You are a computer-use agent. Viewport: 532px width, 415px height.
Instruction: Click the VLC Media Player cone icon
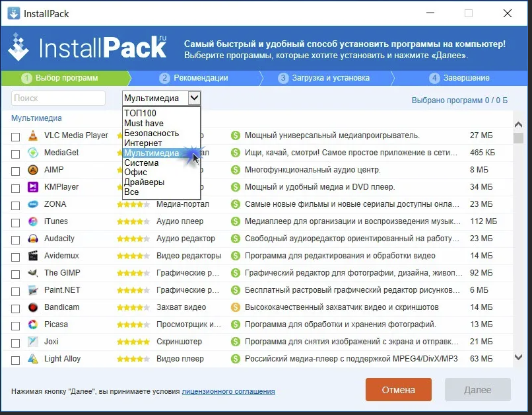pyautogui.click(x=33, y=135)
